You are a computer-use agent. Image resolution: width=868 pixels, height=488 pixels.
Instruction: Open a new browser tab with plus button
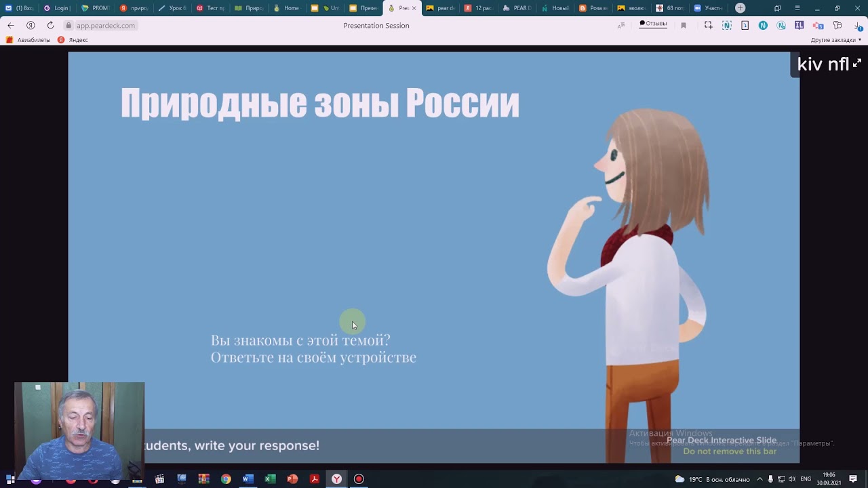click(x=741, y=8)
